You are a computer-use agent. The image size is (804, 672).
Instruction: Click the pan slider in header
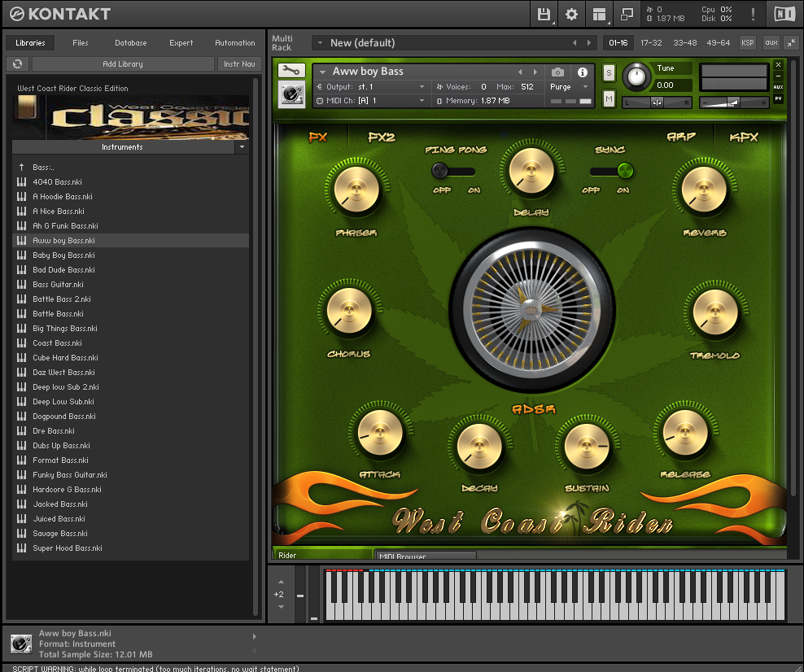pyautogui.click(x=657, y=103)
